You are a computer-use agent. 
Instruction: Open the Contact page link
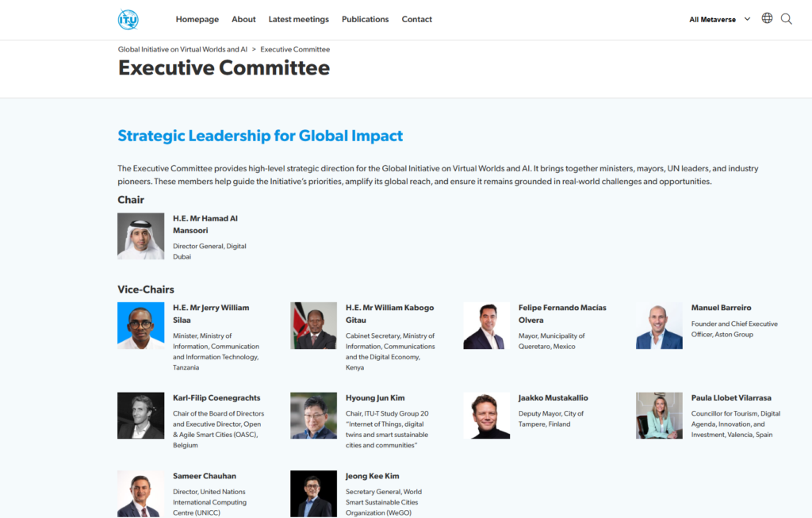click(416, 19)
